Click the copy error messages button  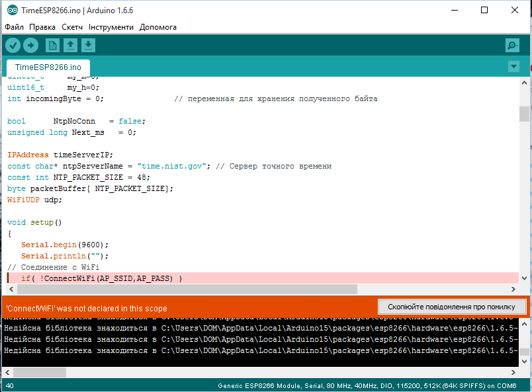[451, 307]
